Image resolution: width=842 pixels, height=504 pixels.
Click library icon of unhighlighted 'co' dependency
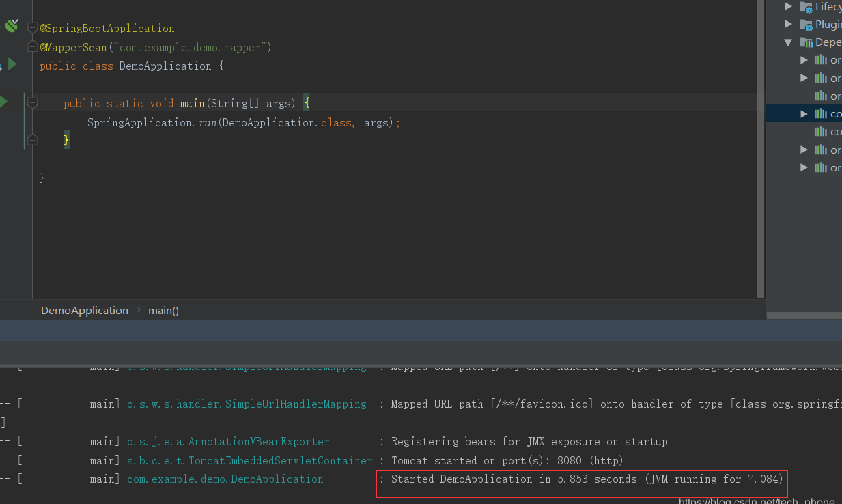click(x=821, y=131)
